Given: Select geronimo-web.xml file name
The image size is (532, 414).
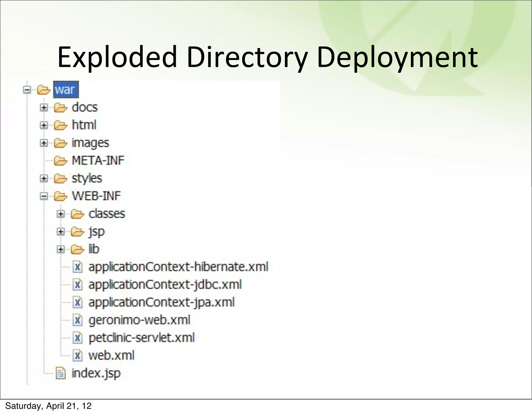Looking at the screenshot, I should (x=139, y=320).
